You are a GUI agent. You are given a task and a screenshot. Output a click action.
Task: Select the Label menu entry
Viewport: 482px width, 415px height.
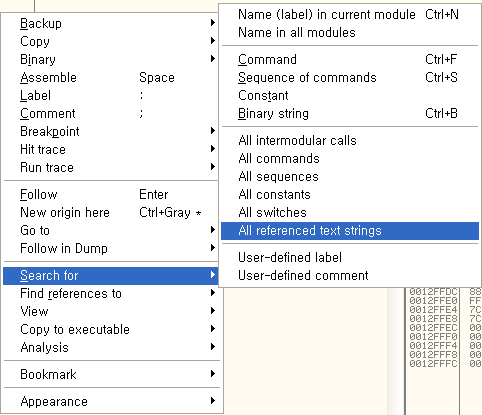111,95
